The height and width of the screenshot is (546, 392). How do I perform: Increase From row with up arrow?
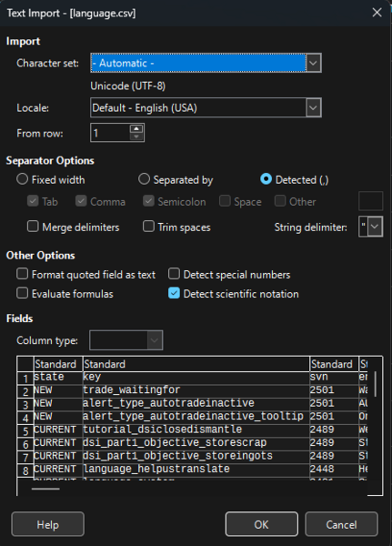click(136, 128)
